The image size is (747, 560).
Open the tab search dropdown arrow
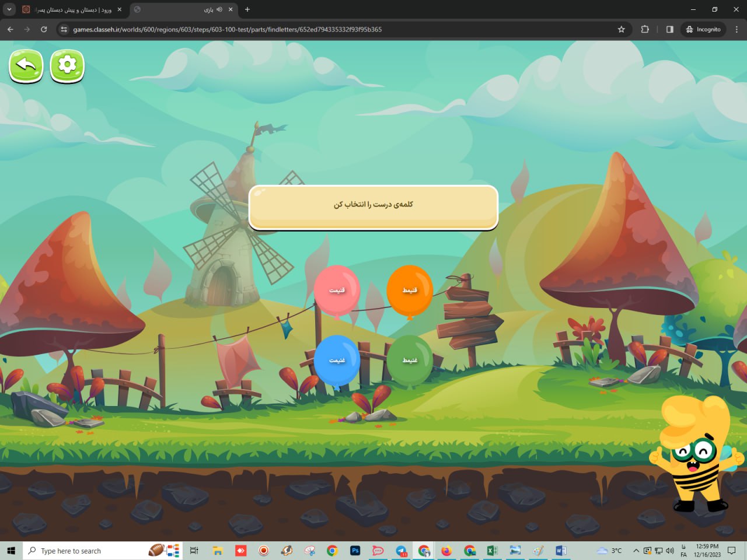[9, 9]
